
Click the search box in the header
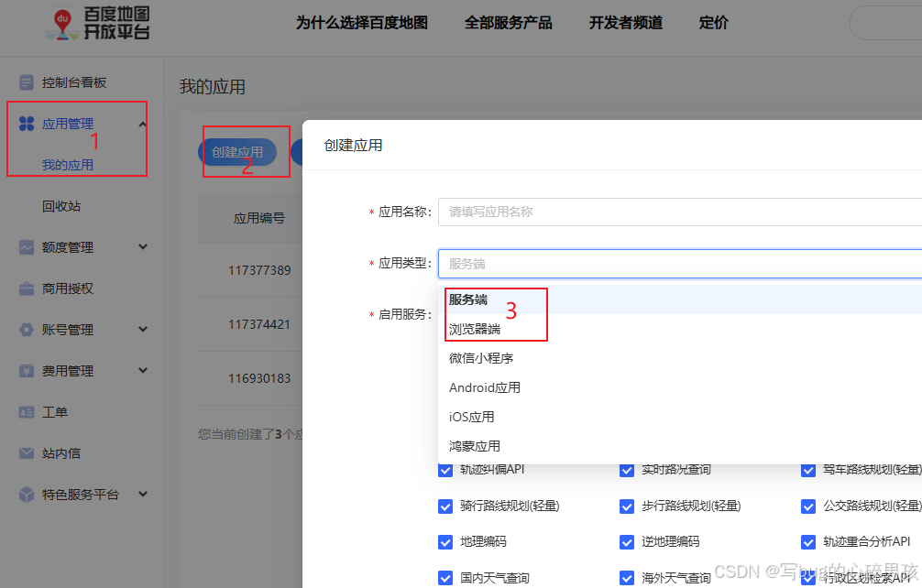(885, 23)
